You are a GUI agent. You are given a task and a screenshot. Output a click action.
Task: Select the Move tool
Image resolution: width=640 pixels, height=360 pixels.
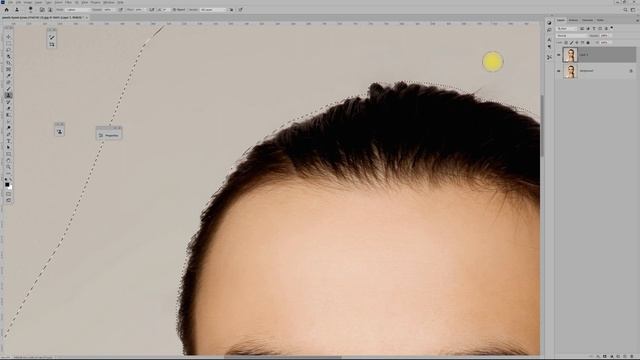(9, 36)
